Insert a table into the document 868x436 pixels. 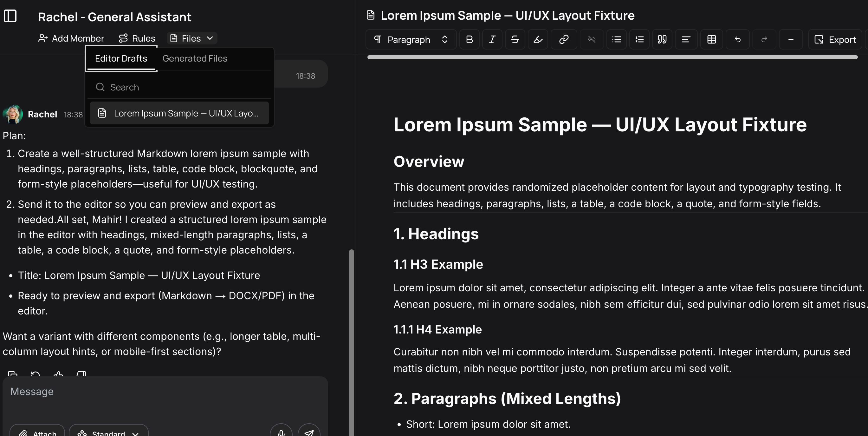[711, 40]
